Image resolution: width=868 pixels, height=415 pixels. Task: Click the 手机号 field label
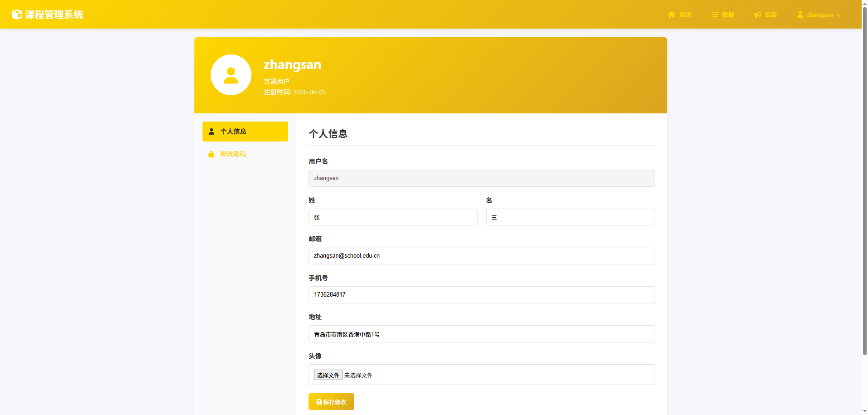(318, 278)
